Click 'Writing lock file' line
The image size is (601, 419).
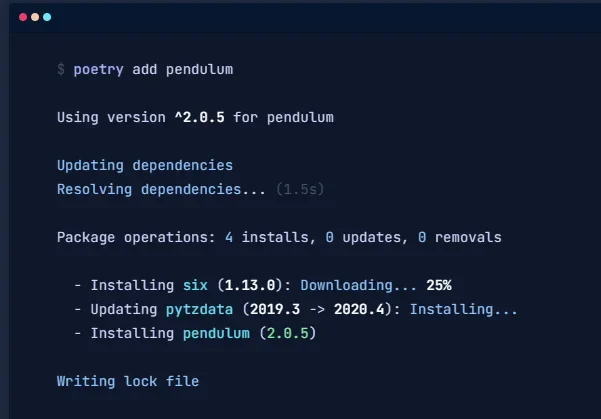pos(128,381)
